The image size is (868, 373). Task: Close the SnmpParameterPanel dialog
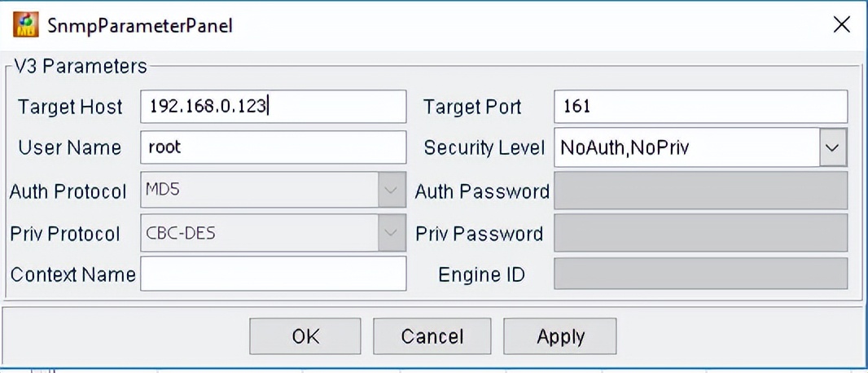(x=842, y=24)
